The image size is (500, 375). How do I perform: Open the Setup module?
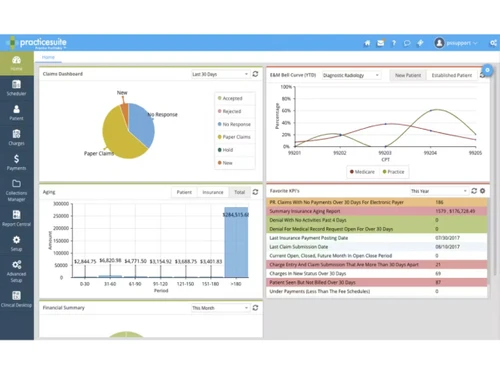[17, 244]
